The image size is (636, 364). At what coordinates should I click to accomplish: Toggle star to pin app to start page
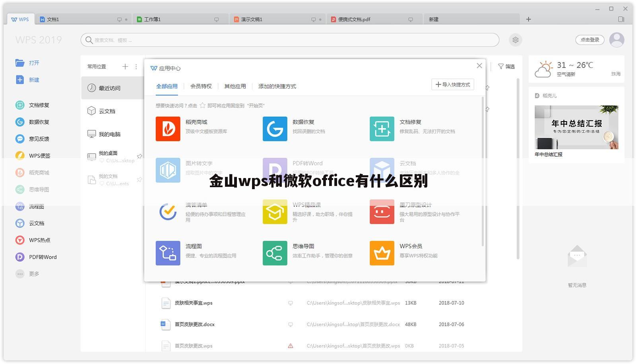[x=202, y=105]
